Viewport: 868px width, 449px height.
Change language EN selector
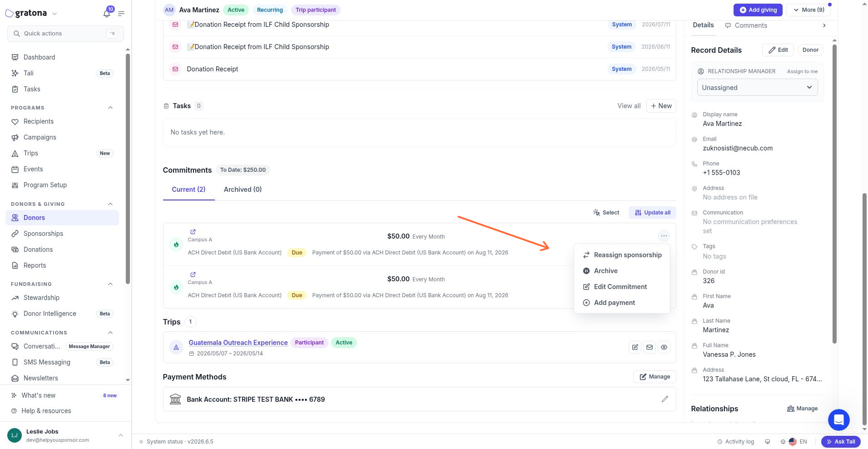click(x=798, y=442)
